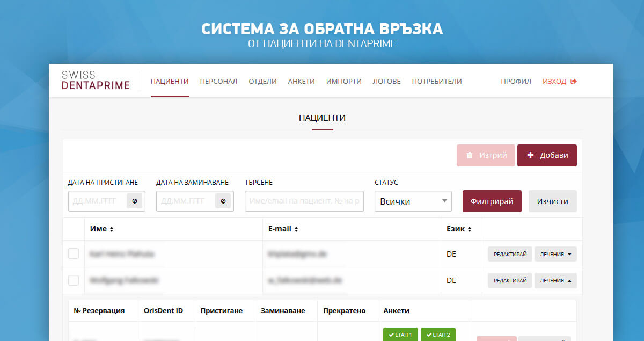Clear the arrival date with its reset icon
Viewport: 644px width, 341px height.
135,201
